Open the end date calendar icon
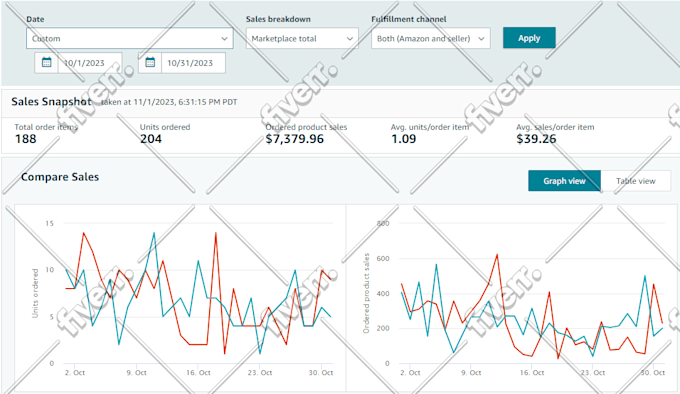Screen dimensions: 680x394 click(x=150, y=63)
